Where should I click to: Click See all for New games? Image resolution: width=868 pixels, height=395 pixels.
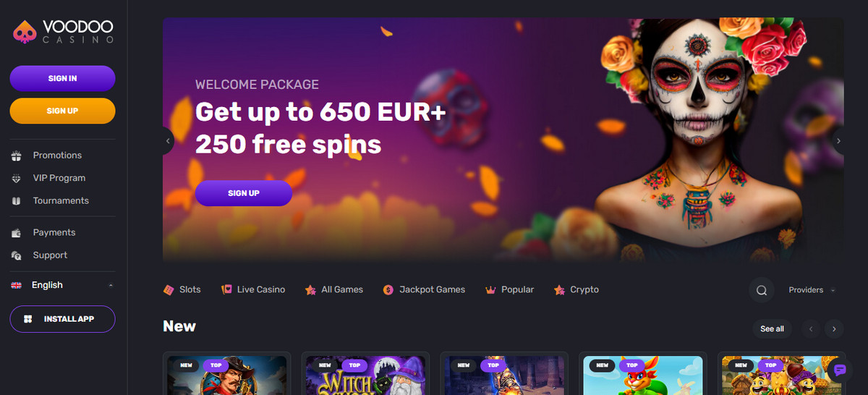click(x=772, y=329)
